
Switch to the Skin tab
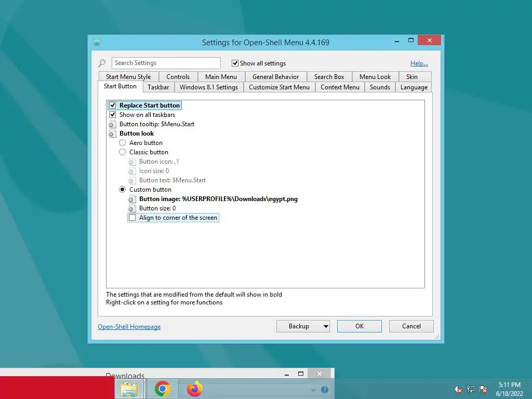tap(412, 77)
